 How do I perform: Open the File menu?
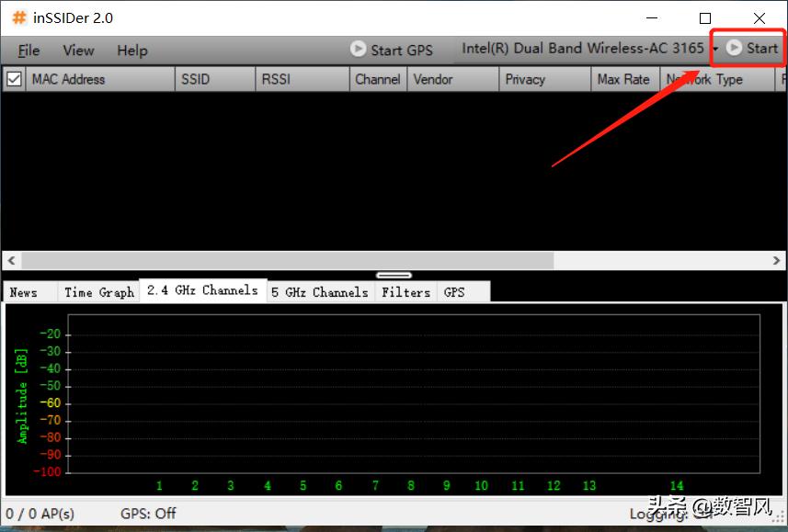(x=28, y=51)
